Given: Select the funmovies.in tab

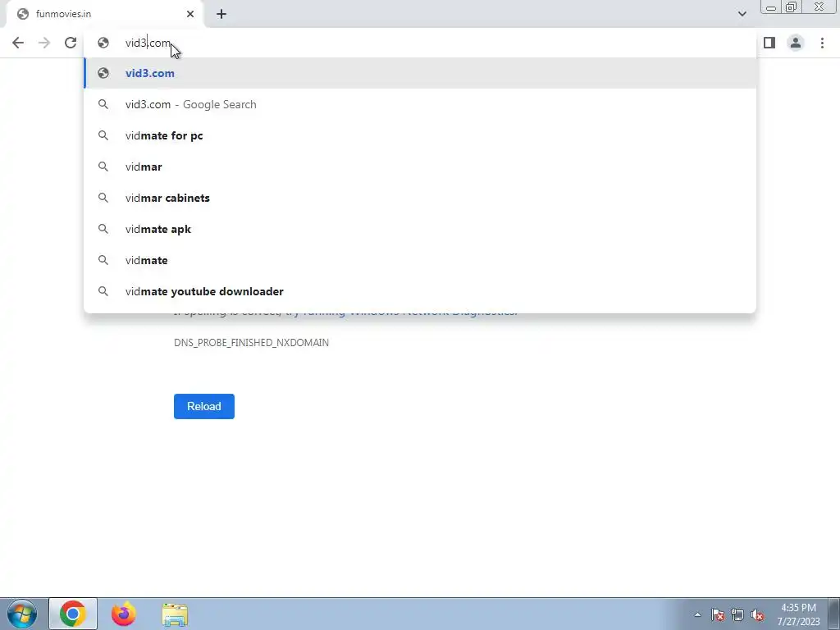Looking at the screenshot, I should click(104, 14).
